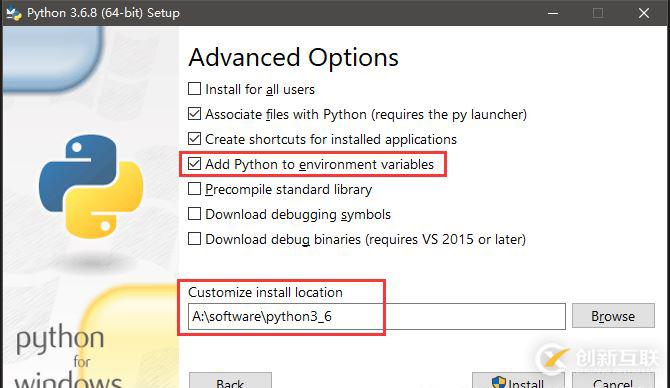Cancel the Python setup
This screenshot has width=670, height=388.
click(x=613, y=381)
